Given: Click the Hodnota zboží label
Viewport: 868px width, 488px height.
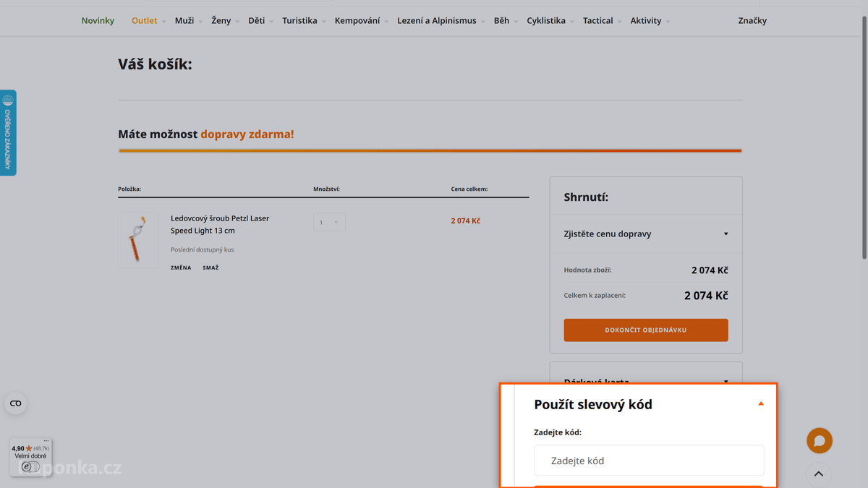Looking at the screenshot, I should (x=587, y=270).
